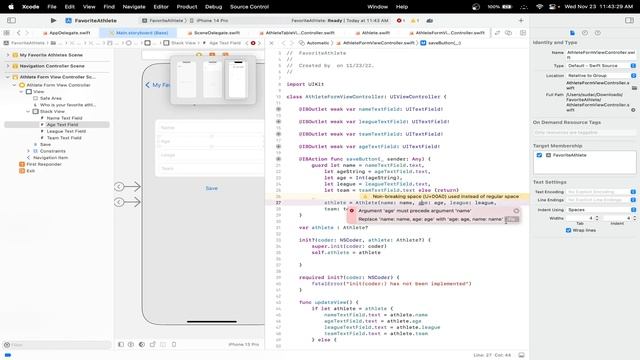Select the History inspector tab icon
The width and height of the screenshot is (640, 360).
coord(584,33)
